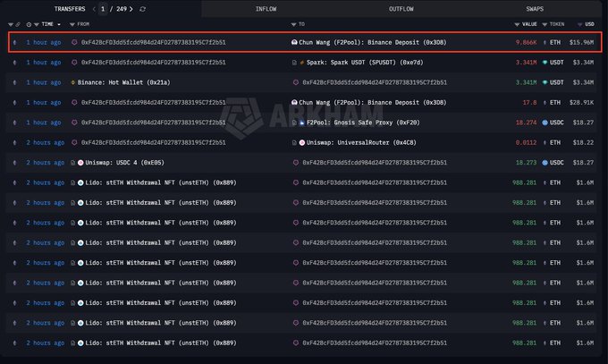Open Chun Wang (F2Pool) Binance Deposit in the 9.866K row
Screen dimensions: 608x364
pyautogui.click(x=373, y=42)
